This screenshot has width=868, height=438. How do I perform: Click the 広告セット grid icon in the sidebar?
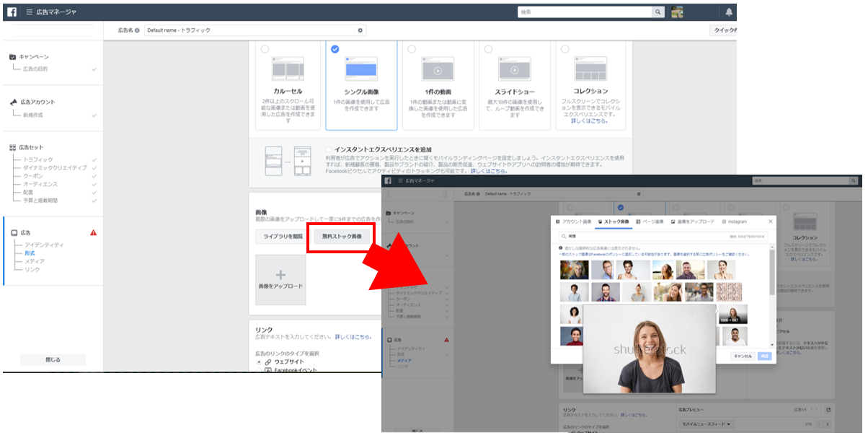(x=13, y=147)
